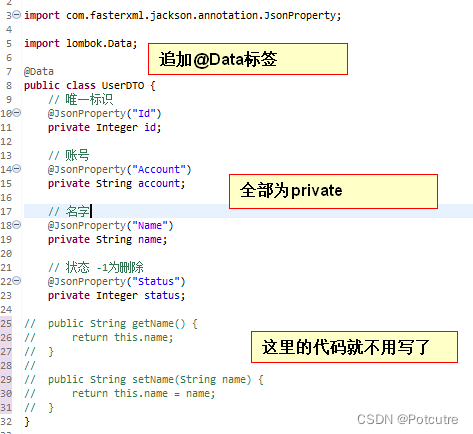This screenshot has height=434, width=473.
Task: Click the 'Integer' type on line 11
Action: pos(117,128)
